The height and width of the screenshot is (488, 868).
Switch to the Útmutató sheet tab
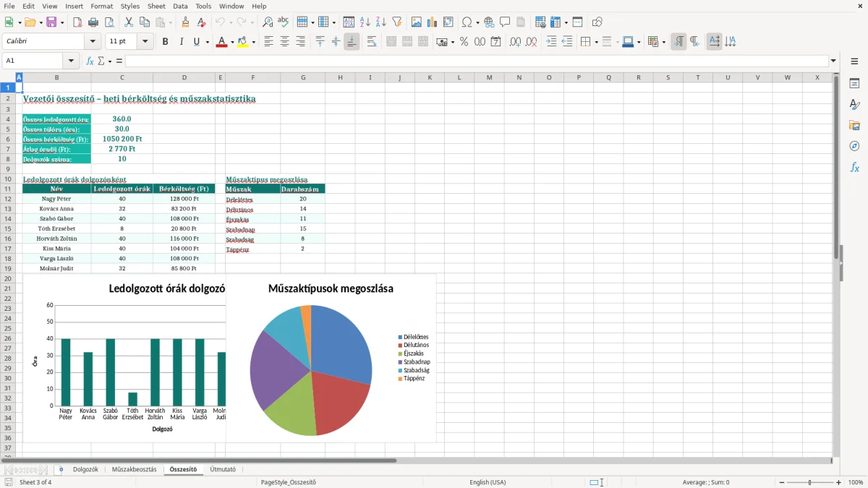[x=223, y=469]
